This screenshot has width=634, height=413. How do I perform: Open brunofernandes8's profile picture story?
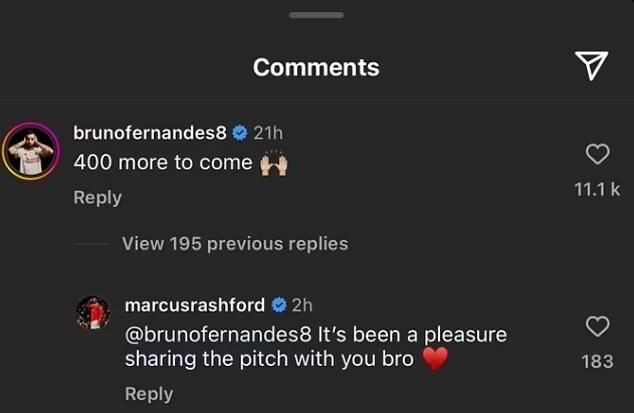tap(31, 151)
